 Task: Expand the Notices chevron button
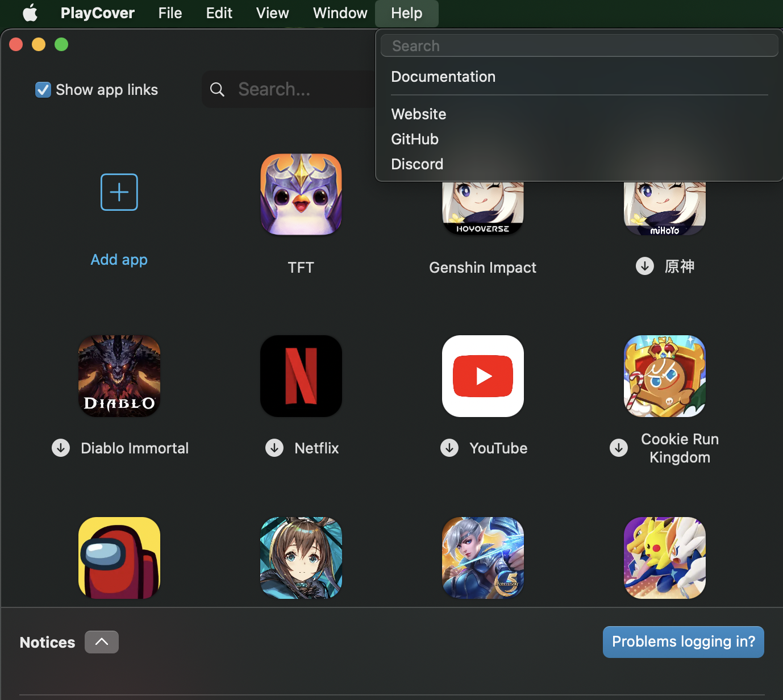coord(102,642)
